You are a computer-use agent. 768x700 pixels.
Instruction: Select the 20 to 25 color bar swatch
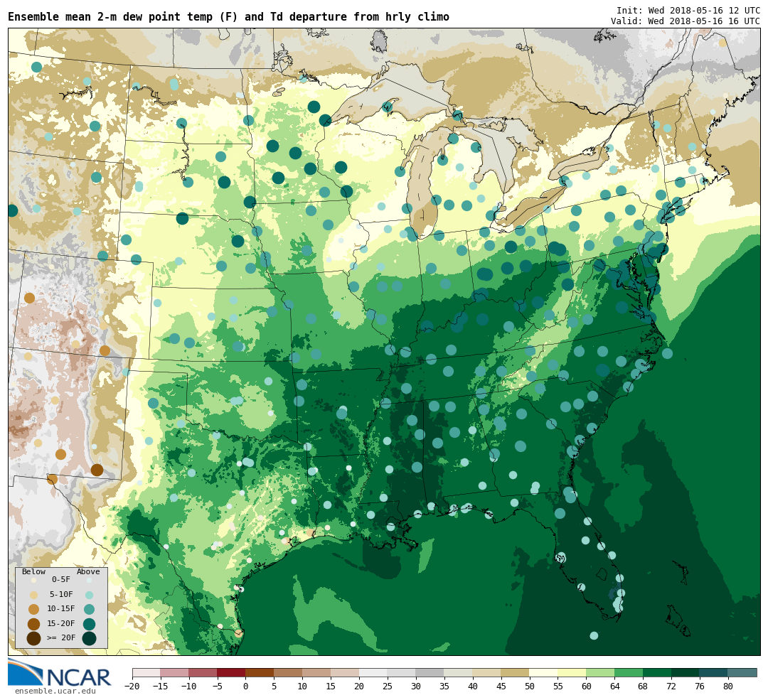(373, 672)
